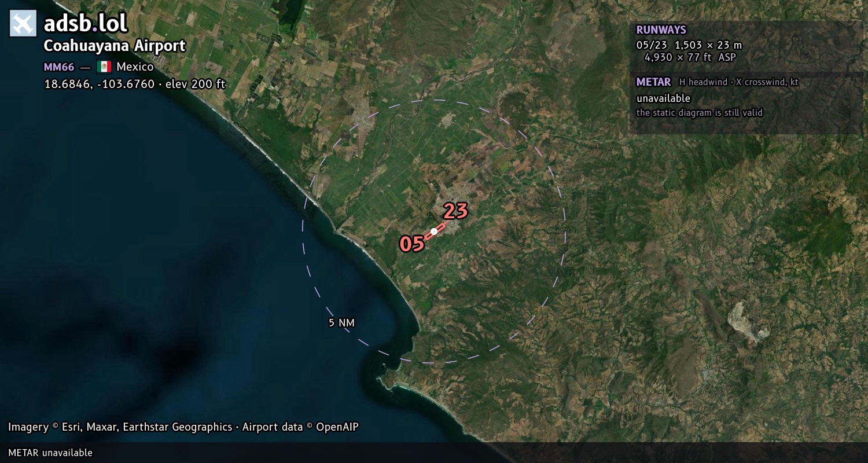
Task: Click the 'METAR unavailable' status bar entry
Action: click(x=50, y=453)
